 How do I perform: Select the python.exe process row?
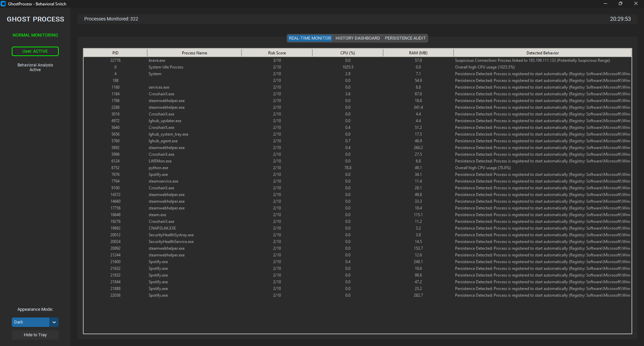coord(158,168)
